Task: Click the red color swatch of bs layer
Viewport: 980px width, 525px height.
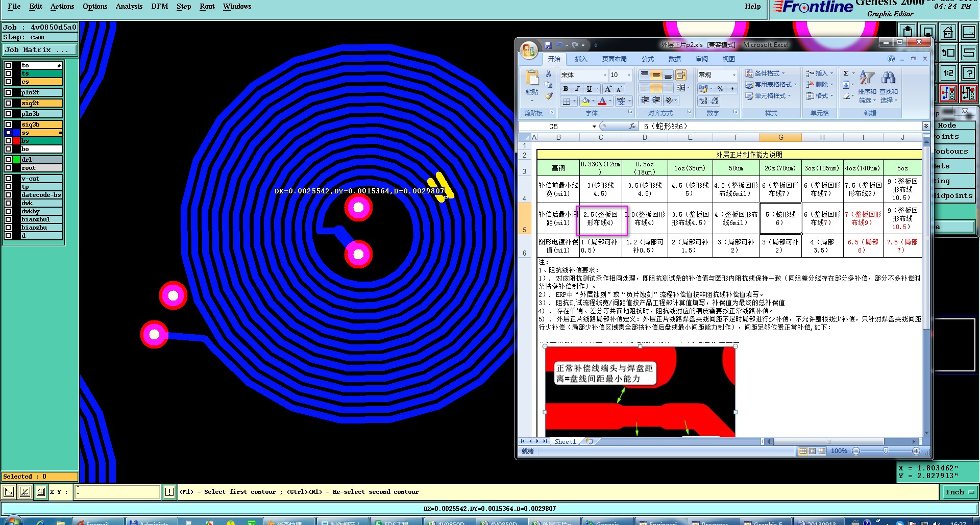Action: click(16, 141)
